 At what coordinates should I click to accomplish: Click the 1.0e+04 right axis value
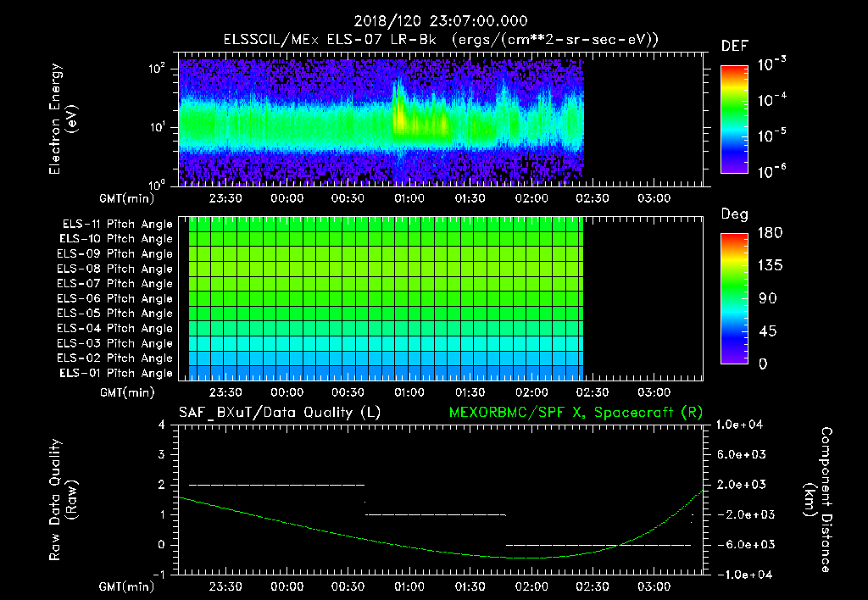point(739,425)
